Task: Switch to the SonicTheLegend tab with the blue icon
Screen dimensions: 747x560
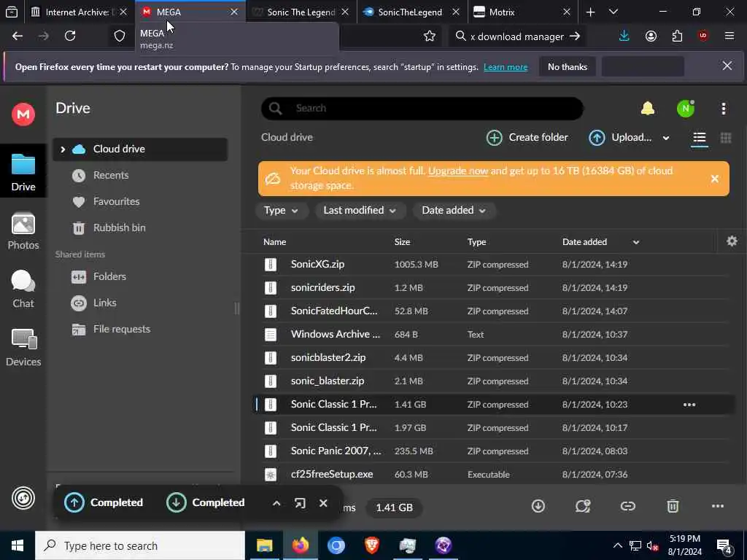Action: coord(411,12)
